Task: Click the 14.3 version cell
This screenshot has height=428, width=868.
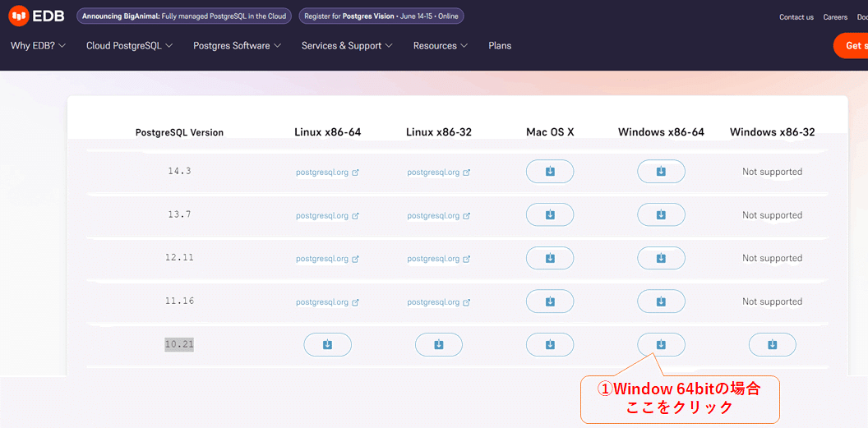Action: pos(179,171)
